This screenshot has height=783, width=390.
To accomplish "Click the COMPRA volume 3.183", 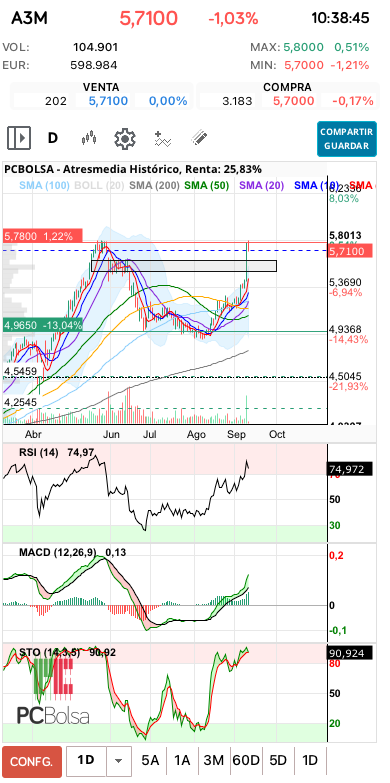I will (x=237, y=101).
